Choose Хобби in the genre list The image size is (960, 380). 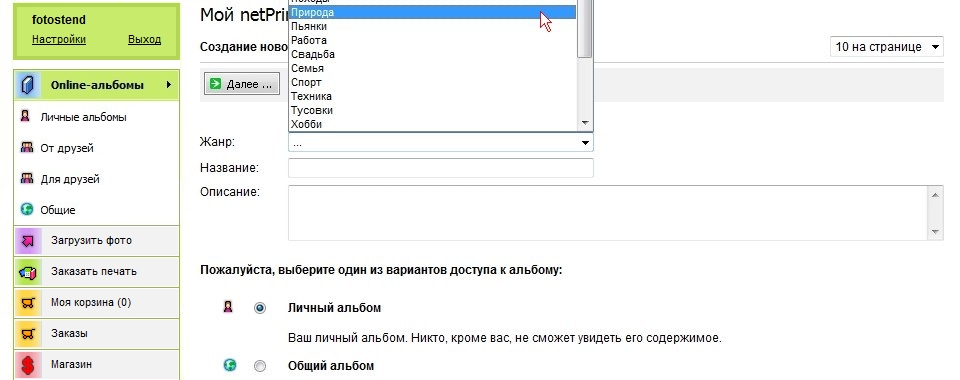(432, 124)
